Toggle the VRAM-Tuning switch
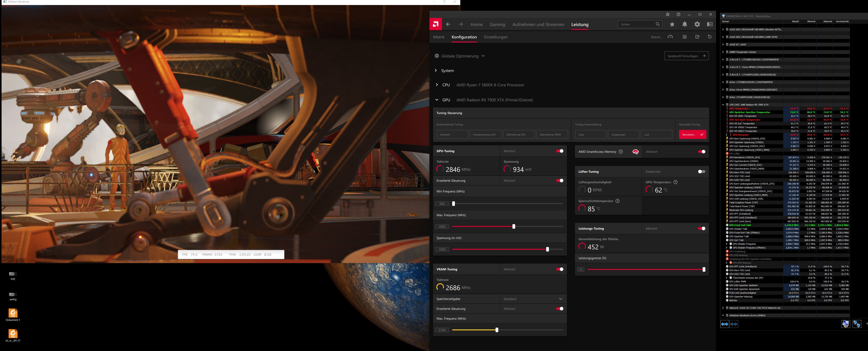This screenshot has width=868, height=351. pyautogui.click(x=560, y=269)
